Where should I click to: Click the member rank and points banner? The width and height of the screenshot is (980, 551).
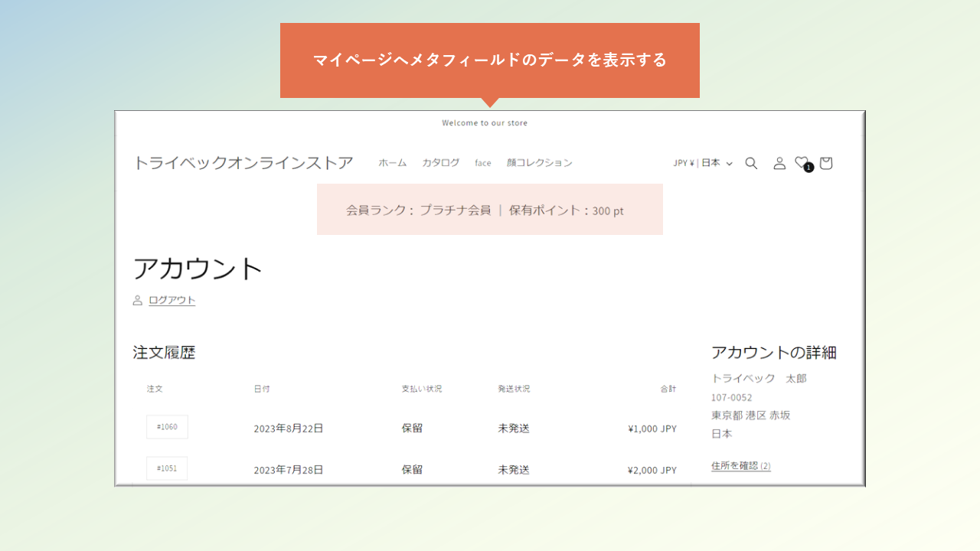point(490,210)
